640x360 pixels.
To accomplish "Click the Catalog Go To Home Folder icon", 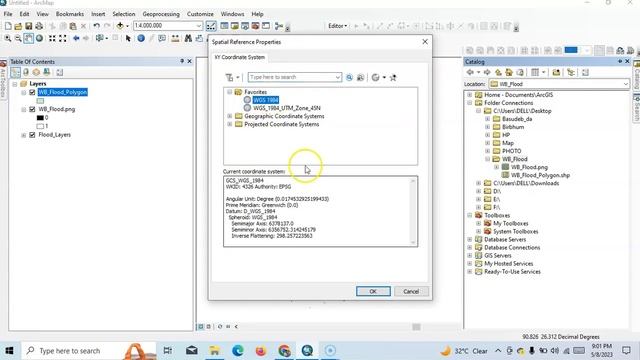I will pyautogui.click(x=509, y=72).
